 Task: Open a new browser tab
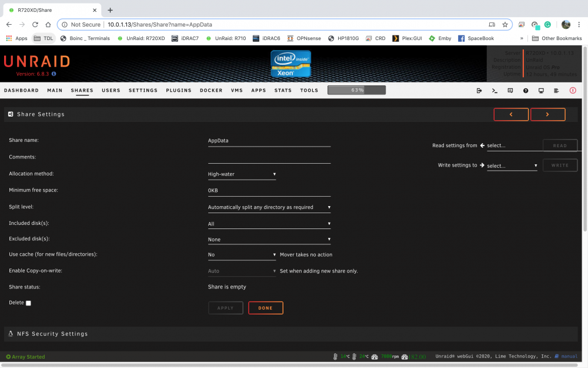click(110, 10)
